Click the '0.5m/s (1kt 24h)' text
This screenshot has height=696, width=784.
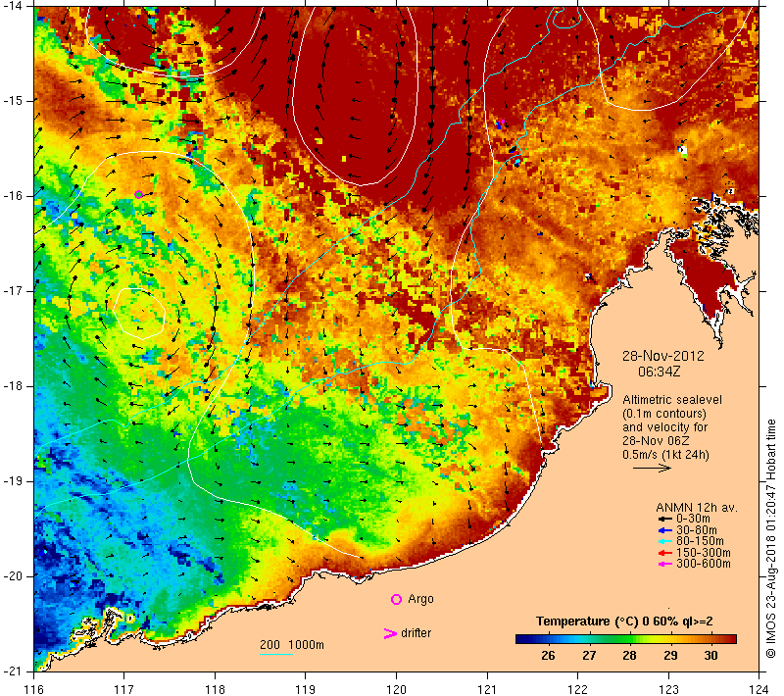(665, 455)
